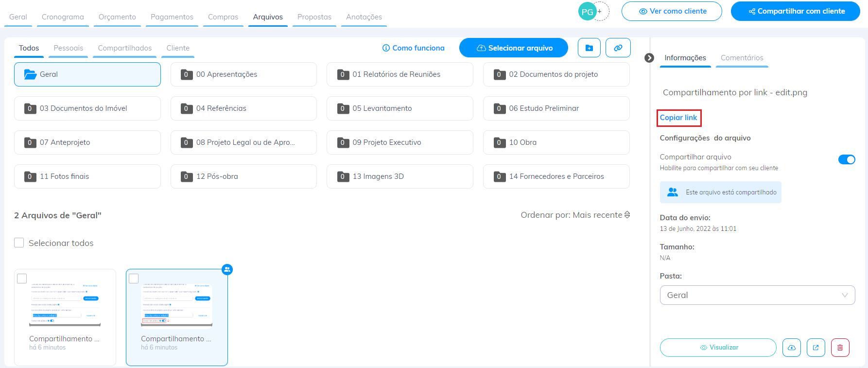This screenshot has width=868, height=368.
Task: Check the Selecionar todos checkbox
Action: point(19,243)
